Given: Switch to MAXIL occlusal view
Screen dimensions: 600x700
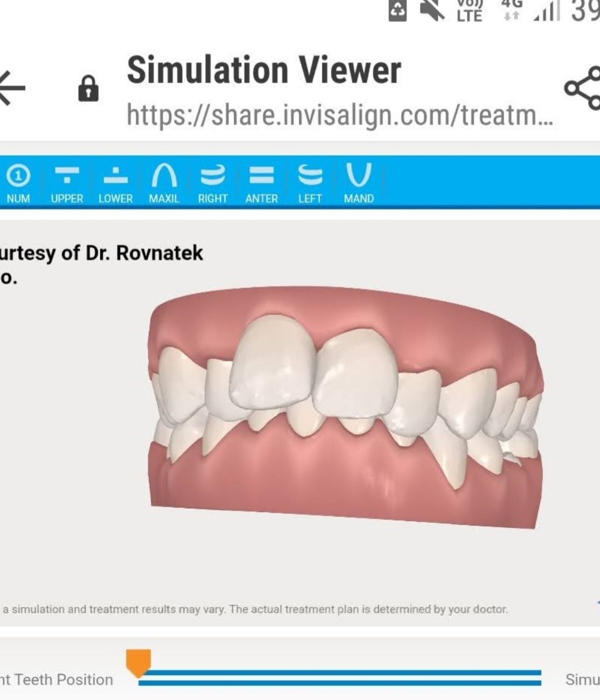Looking at the screenshot, I should [164, 183].
